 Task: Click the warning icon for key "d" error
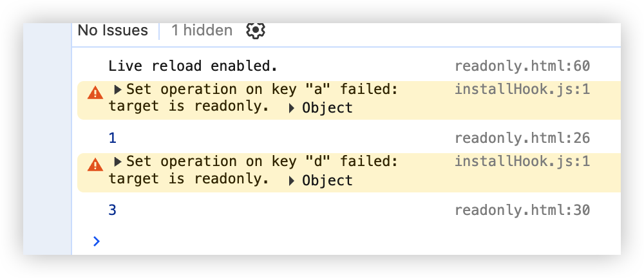click(95, 164)
